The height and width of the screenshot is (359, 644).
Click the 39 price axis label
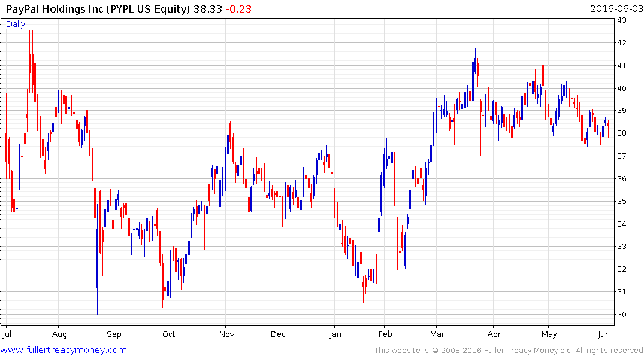pos(621,110)
